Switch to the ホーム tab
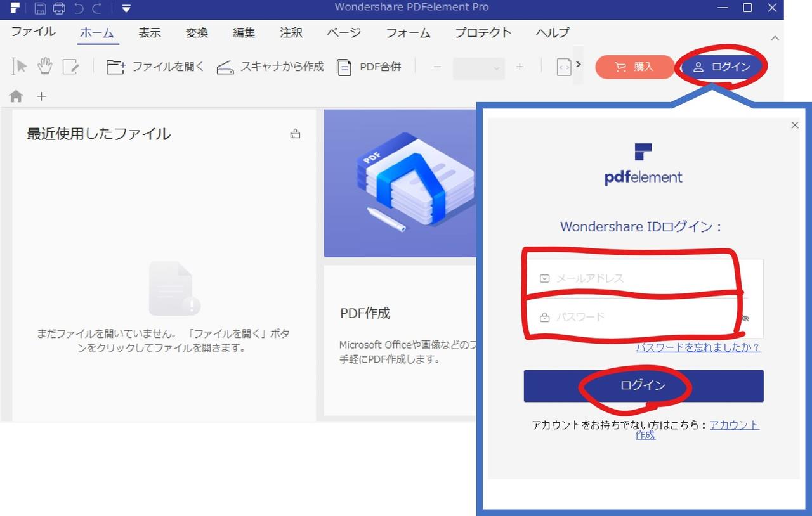This screenshot has width=812, height=516. point(97,33)
